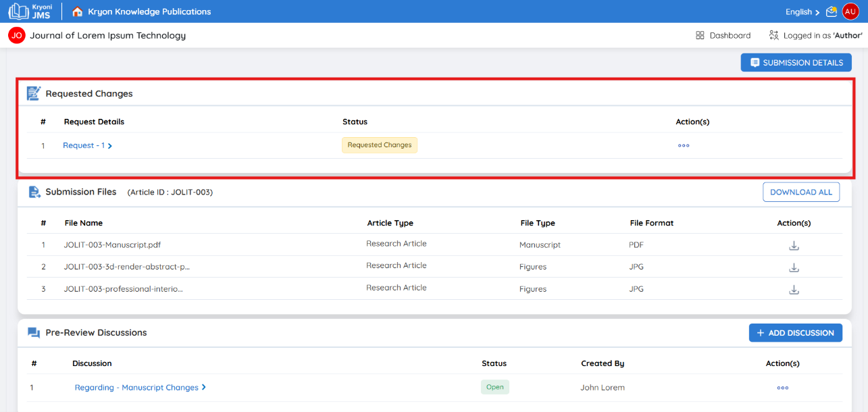This screenshot has width=868, height=412.
Task: Click Article ID : JOLIT-003 label
Action: point(170,192)
